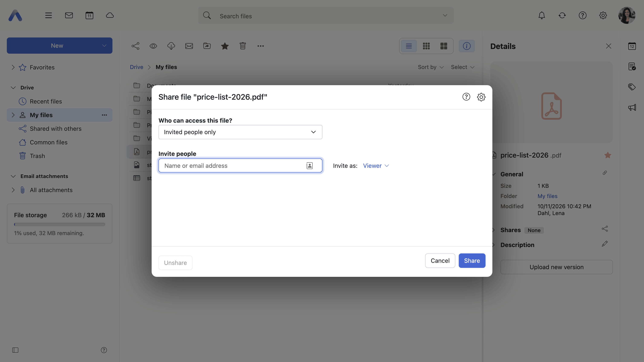Click the share toolbar icon
Viewport: 644px width, 362px height.
tap(135, 46)
